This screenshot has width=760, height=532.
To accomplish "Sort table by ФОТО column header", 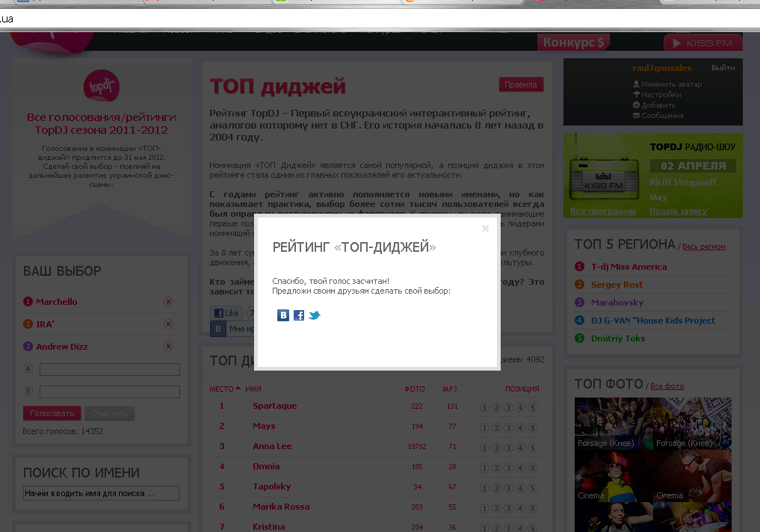I will tap(415, 389).
